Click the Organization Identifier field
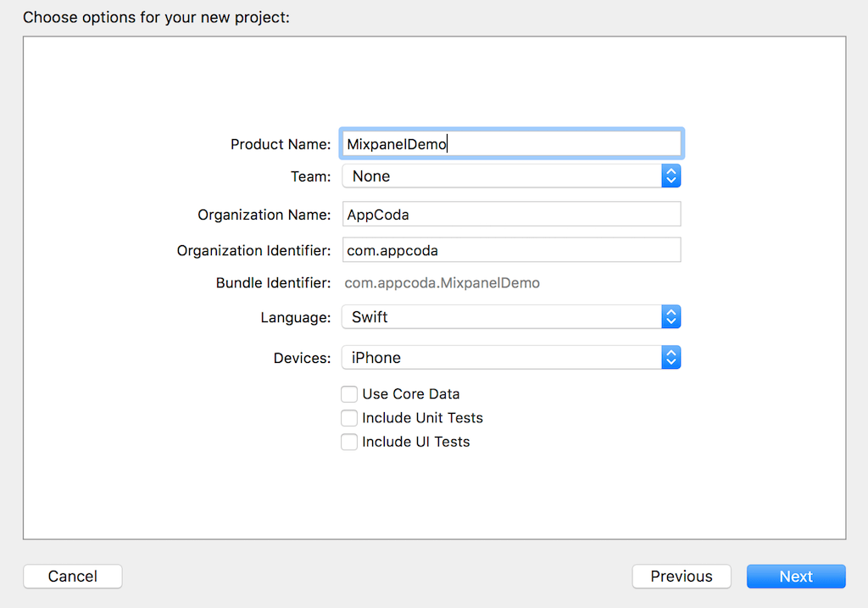Image resolution: width=868 pixels, height=608 pixels. pyautogui.click(x=511, y=250)
